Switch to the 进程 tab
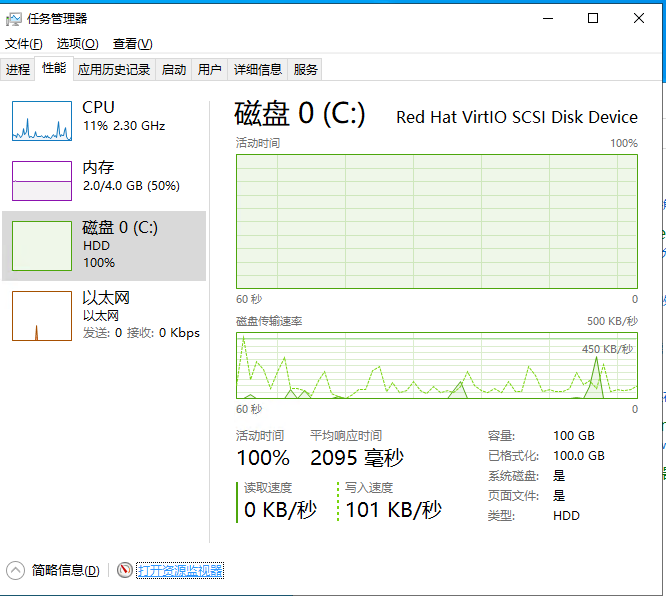The height and width of the screenshot is (596, 666). [x=18, y=69]
